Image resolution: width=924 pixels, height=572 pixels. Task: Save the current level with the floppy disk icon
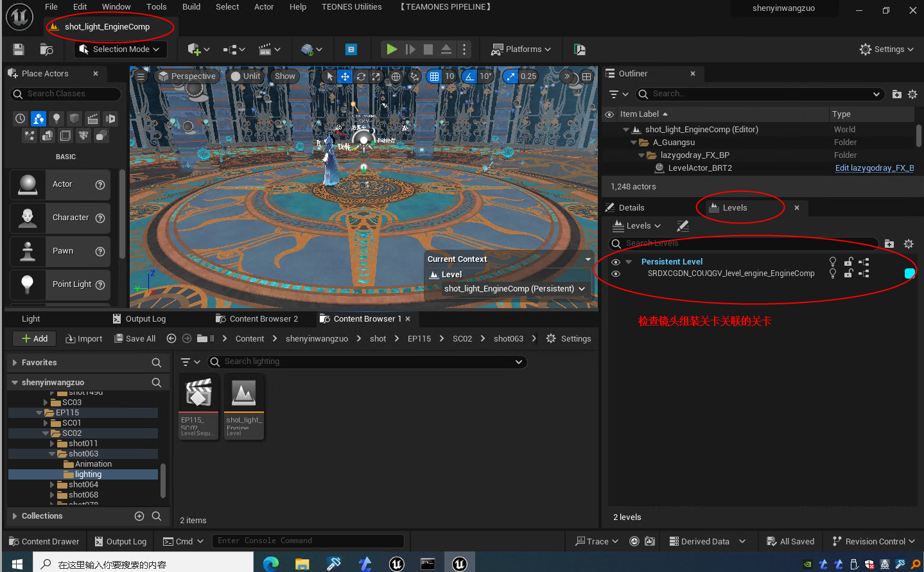click(19, 49)
